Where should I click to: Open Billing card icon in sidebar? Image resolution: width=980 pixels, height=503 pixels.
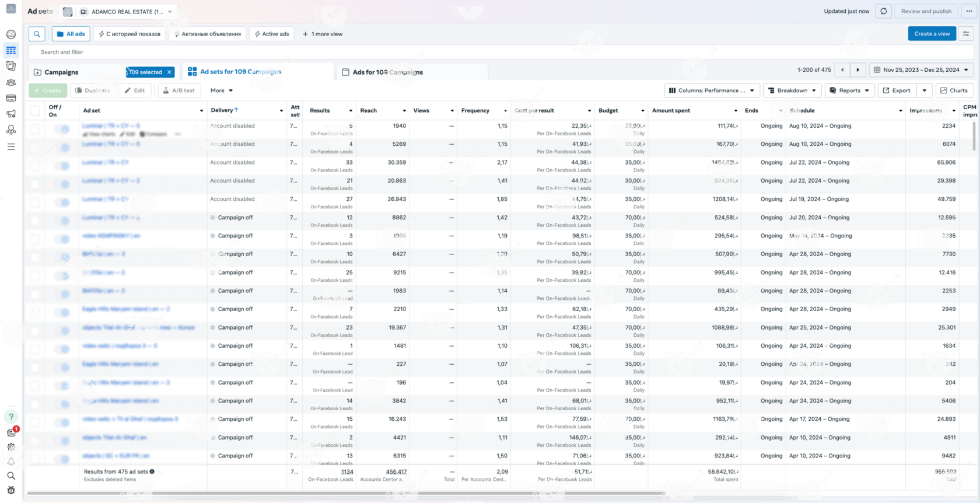click(11, 98)
